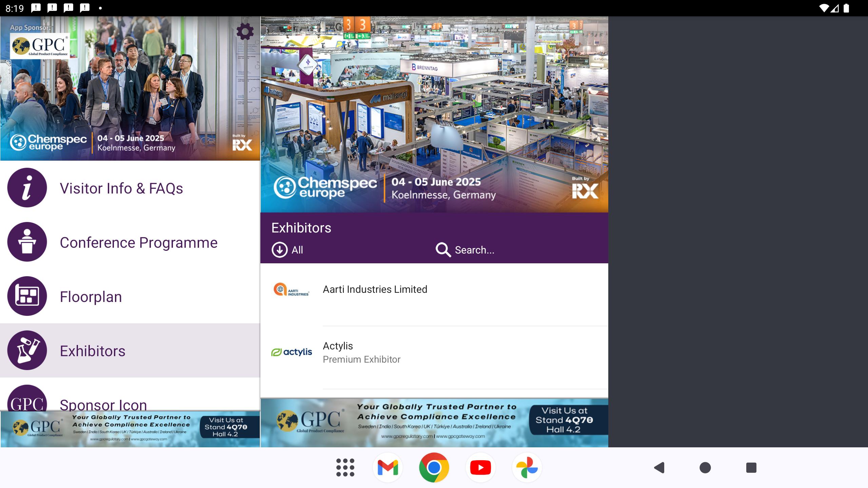The image size is (868, 488).
Task: Launch YouTube from the taskbar
Action: click(480, 468)
